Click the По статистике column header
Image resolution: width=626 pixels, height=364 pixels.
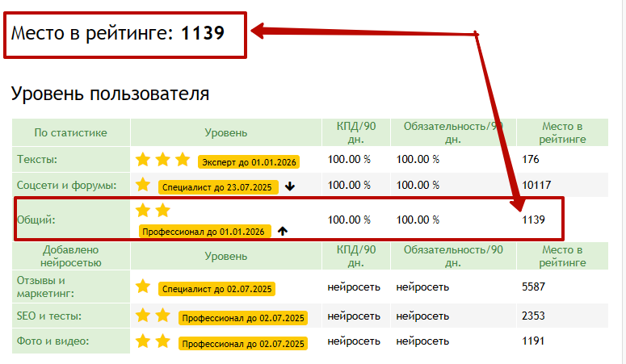[x=70, y=132]
